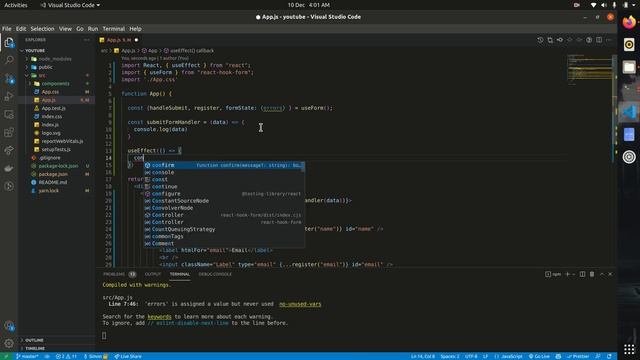Kill the terminal with the trash icon

coord(592,274)
